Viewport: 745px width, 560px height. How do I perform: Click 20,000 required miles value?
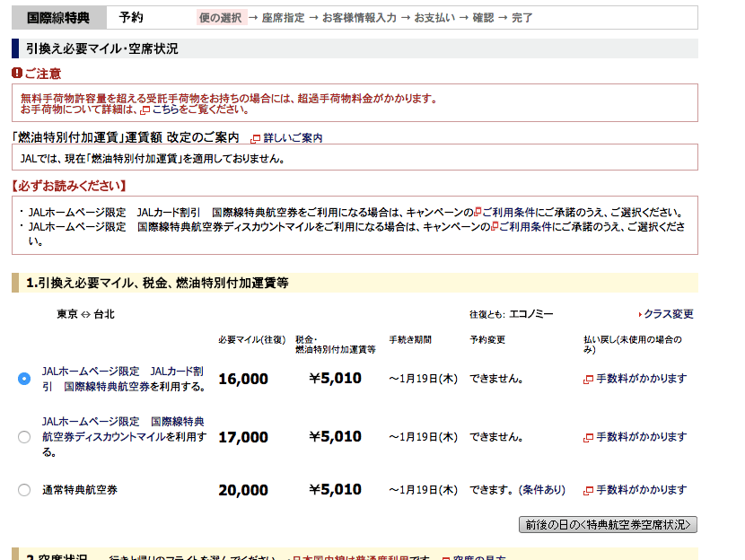click(x=243, y=490)
